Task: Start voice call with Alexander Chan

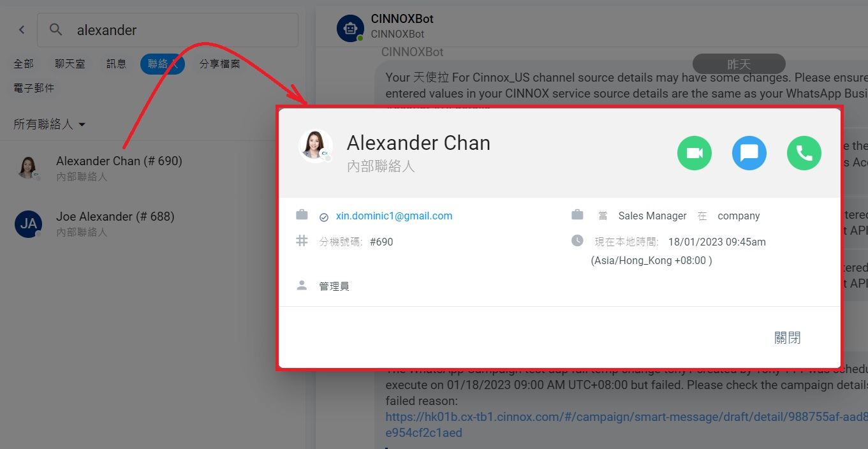Action: (x=804, y=153)
